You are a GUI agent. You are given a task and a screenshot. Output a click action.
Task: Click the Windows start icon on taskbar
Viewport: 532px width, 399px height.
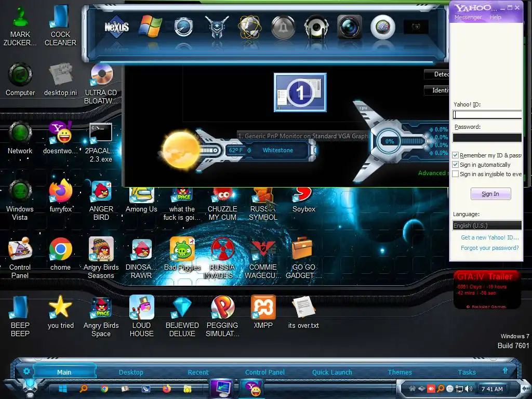click(63, 389)
